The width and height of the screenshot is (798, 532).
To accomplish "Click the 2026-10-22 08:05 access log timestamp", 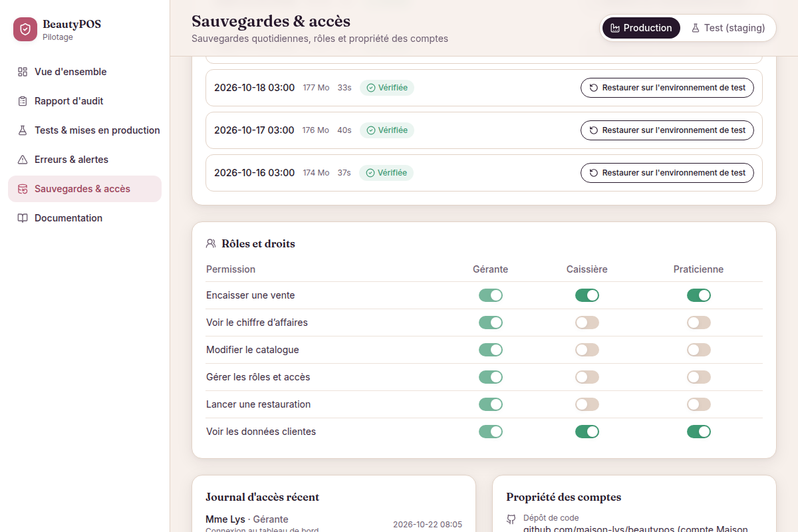I will coord(428,525).
